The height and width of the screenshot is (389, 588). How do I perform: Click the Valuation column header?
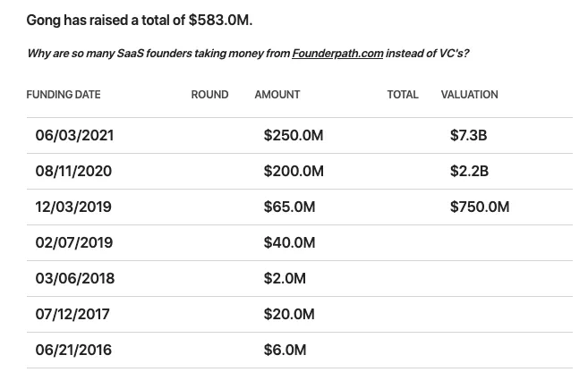(469, 95)
